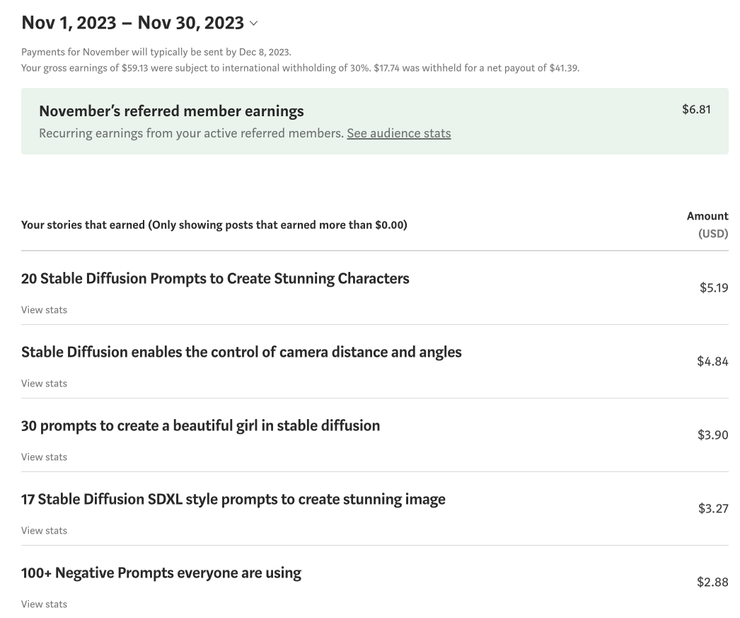Screen dimensions: 740x618
Task: Open the See audience stats link
Action: (x=398, y=133)
